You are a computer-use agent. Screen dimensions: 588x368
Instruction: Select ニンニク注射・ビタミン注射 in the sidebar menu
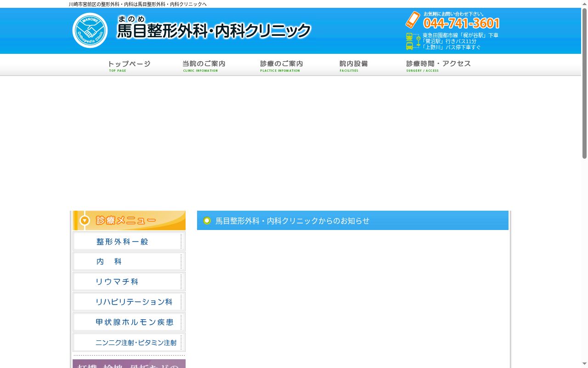pos(129,342)
